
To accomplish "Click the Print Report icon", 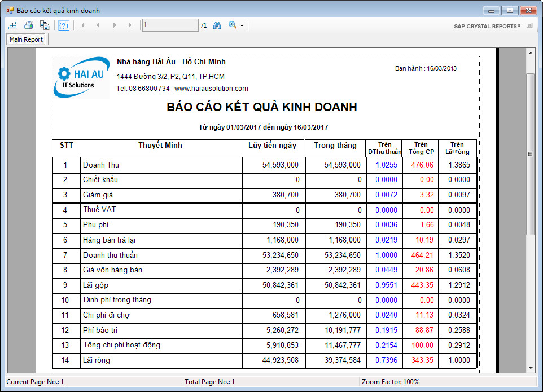I will [29, 25].
